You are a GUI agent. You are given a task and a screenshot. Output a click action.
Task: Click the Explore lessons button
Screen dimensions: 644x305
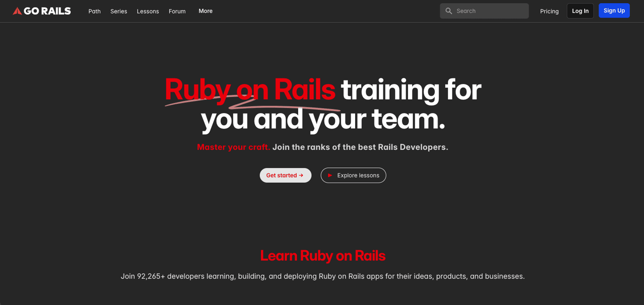(x=353, y=175)
